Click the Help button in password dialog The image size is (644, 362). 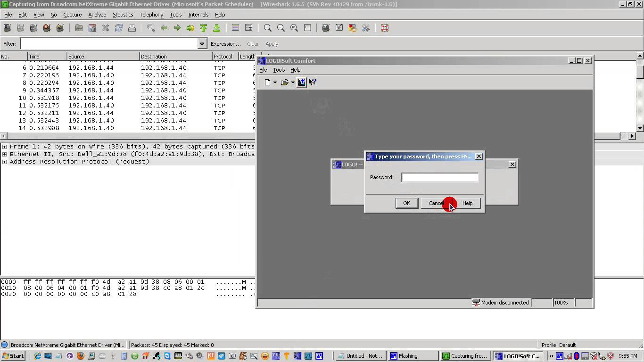pyautogui.click(x=467, y=203)
